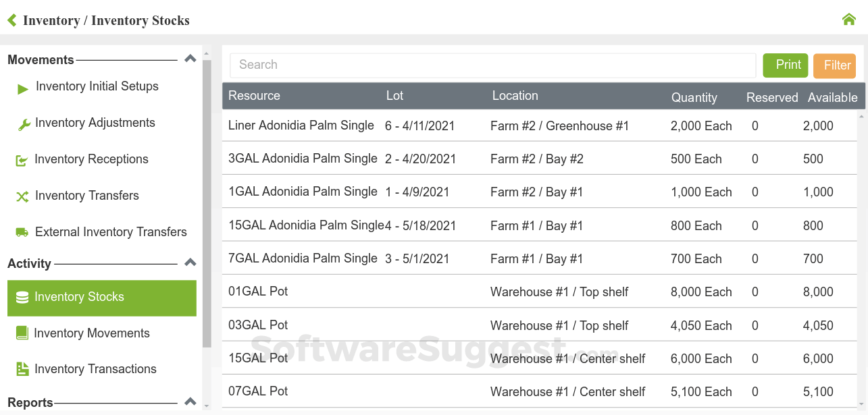Screen dimensions: 868x415
Task: Open Inventory Movements from sidebar
Action: 92,333
